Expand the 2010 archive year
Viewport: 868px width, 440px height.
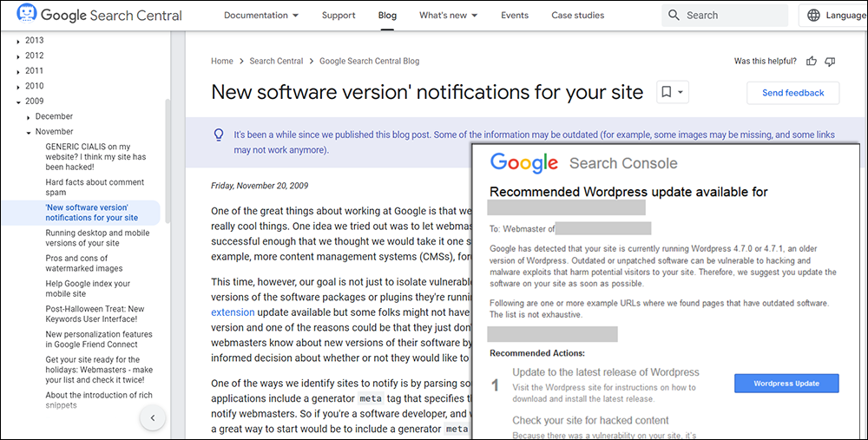18,86
